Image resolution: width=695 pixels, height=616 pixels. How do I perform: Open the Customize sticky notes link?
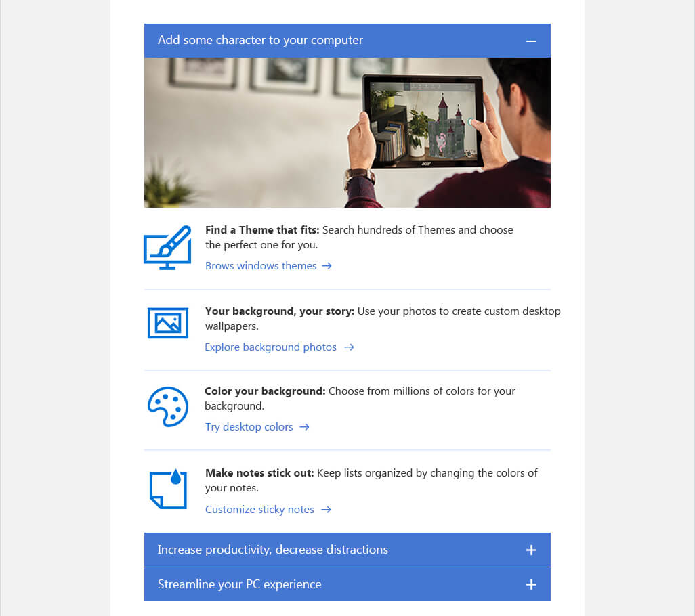259,510
